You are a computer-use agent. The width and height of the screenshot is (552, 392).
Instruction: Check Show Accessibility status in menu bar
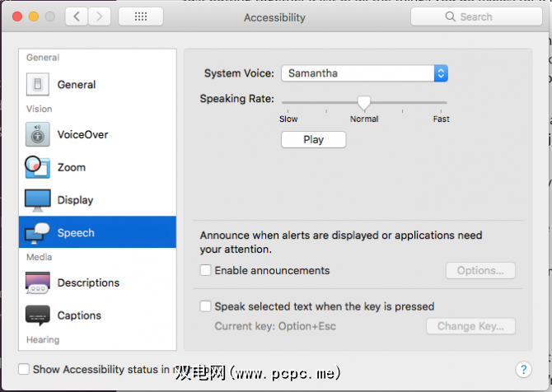click(24, 370)
